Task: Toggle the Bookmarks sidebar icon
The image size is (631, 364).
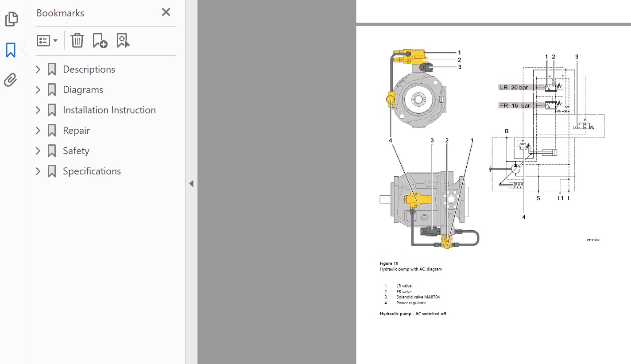Action: pyautogui.click(x=11, y=50)
